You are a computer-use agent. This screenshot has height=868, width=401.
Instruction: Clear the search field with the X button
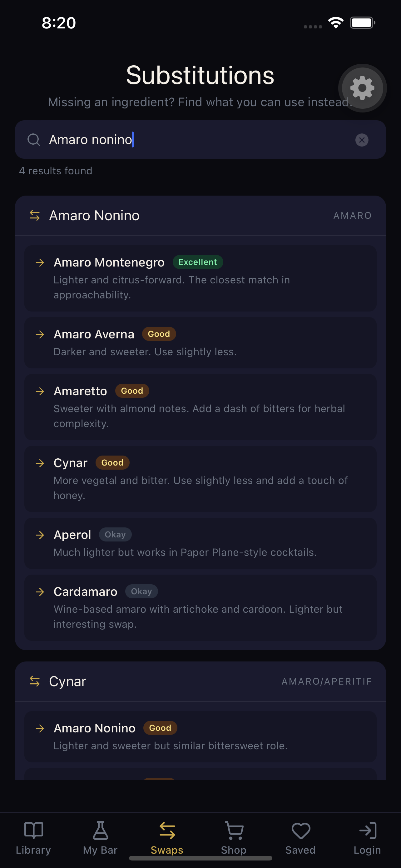362,140
